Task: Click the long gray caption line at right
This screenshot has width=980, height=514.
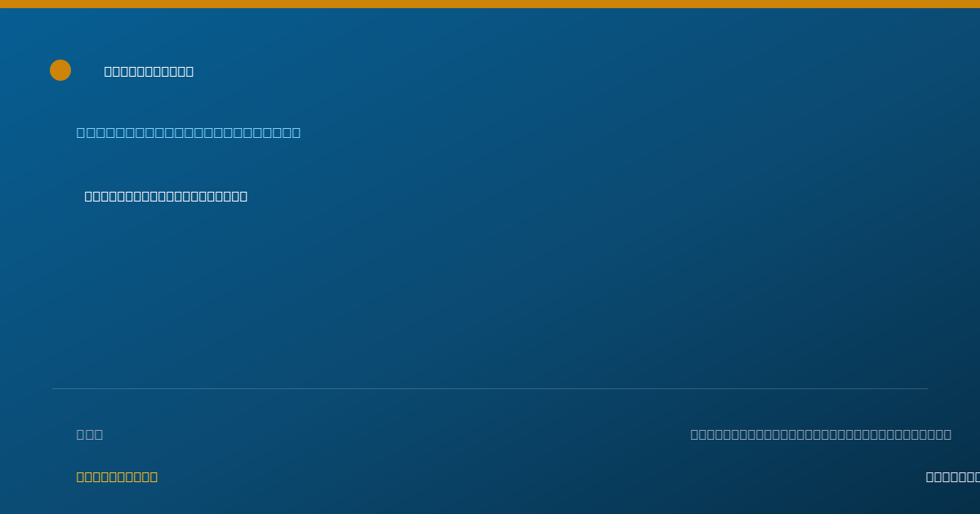Action: (821, 434)
